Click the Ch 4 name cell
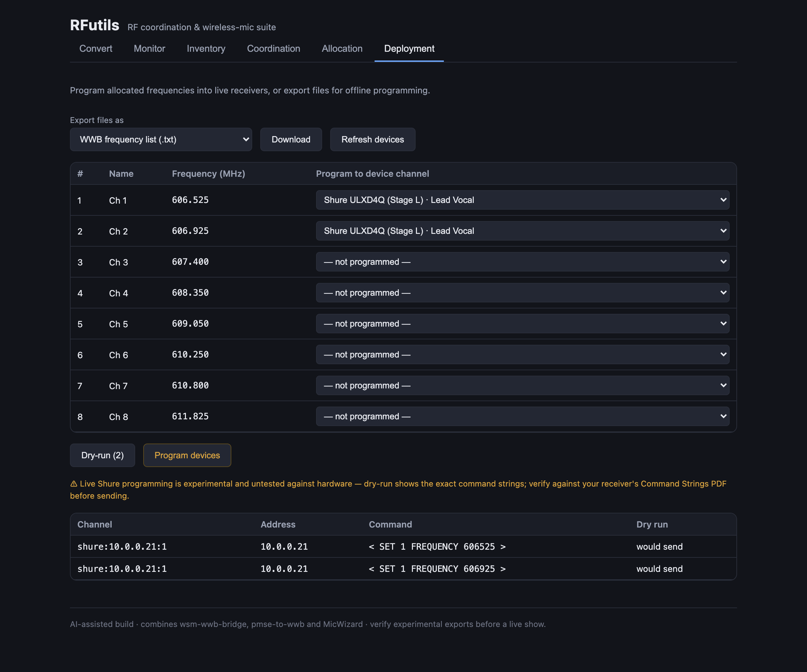 coord(118,293)
